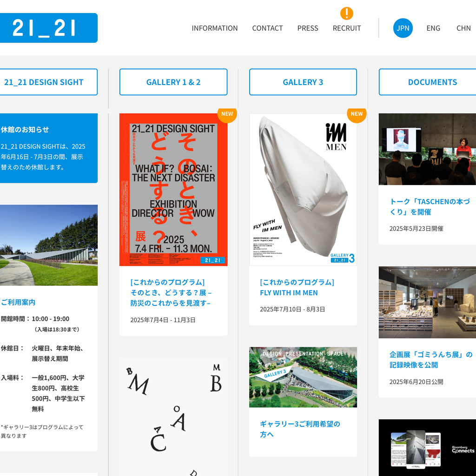476x476 pixels.
Task: Click the scattered letters BMAC poster
Action: 173,417
